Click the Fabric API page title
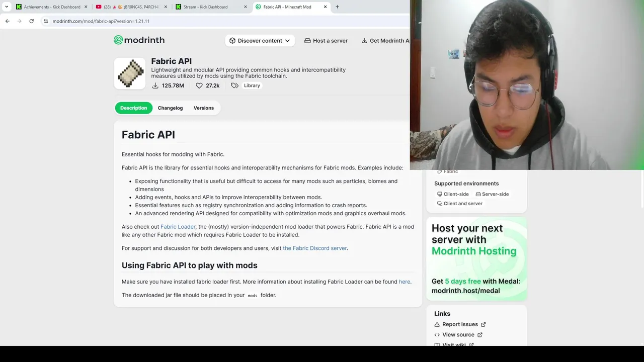 click(x=171, y=61)
